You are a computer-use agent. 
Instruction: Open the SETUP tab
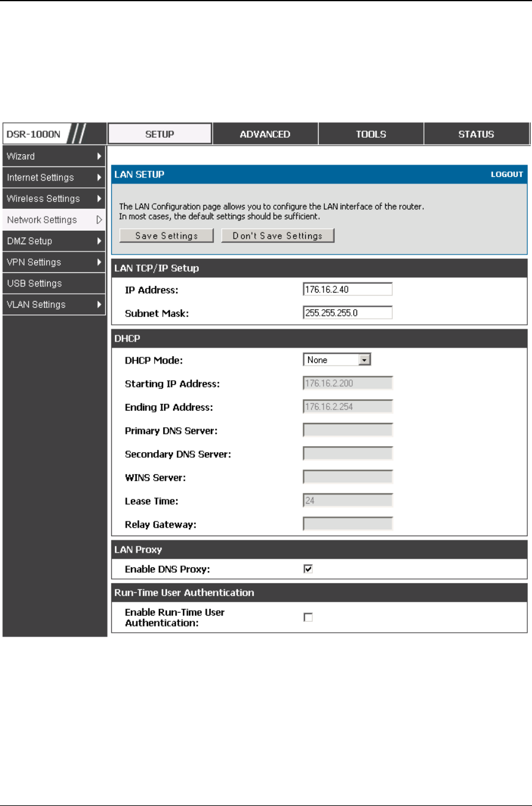(x=160, y=134)
